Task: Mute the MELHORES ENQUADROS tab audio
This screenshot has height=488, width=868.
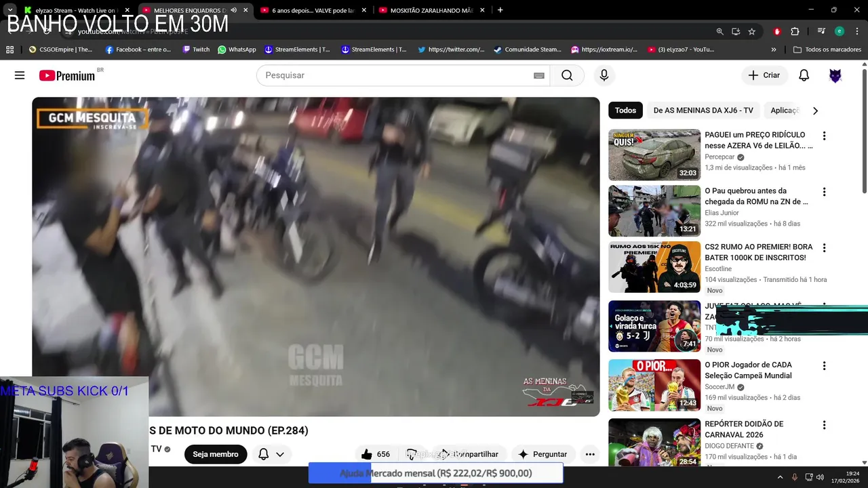Action: pyautogui.click(x=233, y=10)
